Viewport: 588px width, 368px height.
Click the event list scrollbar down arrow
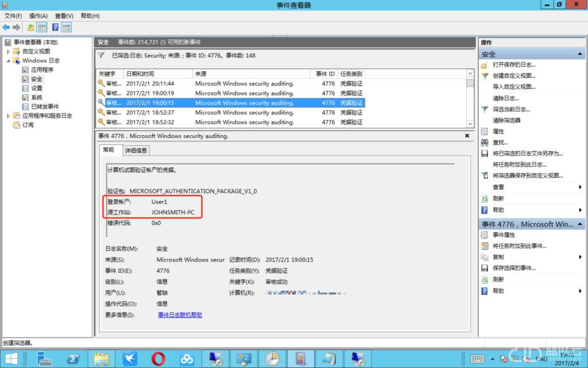470,124
